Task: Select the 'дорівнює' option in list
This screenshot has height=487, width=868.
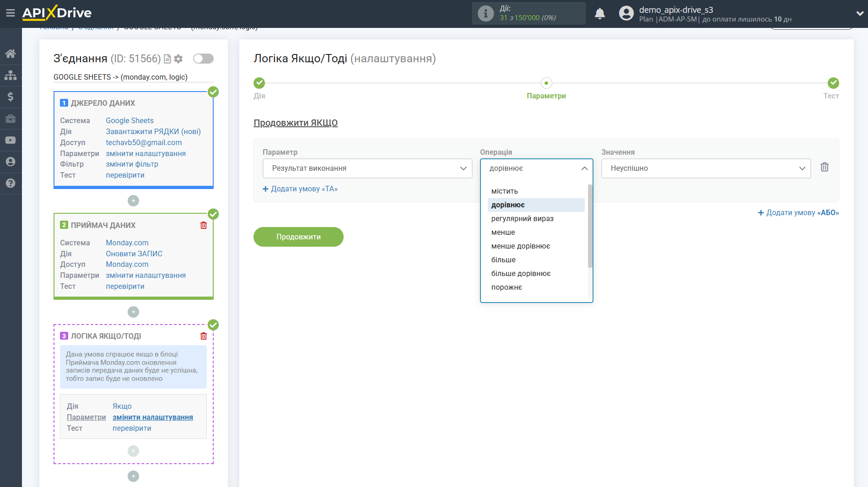Action: pos(536,205)
